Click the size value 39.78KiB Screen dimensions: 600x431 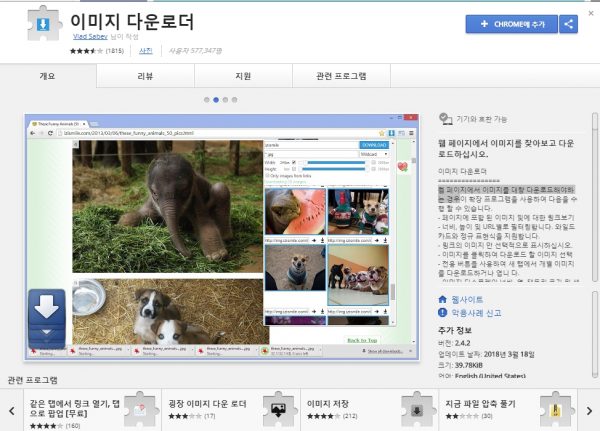[x=468, y=365]
